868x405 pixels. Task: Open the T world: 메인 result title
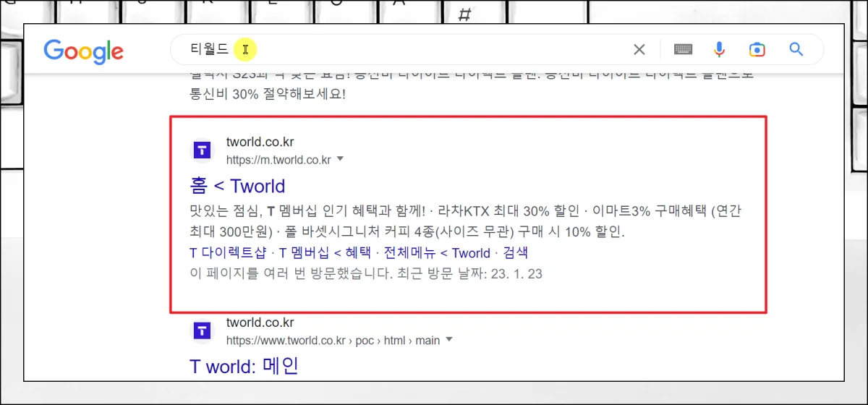tap(244, 365)
